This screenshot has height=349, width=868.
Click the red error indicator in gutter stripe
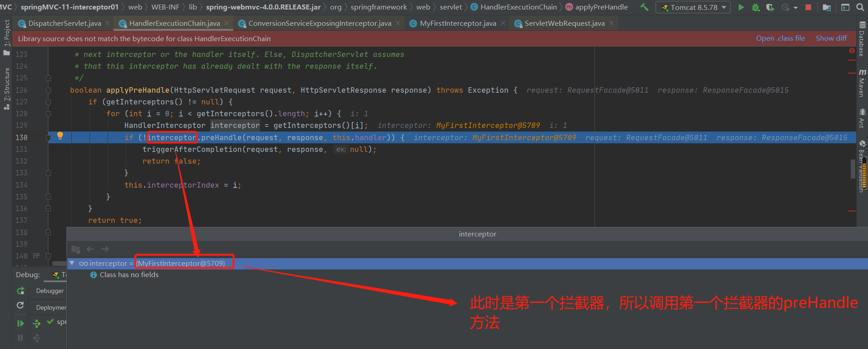852,51
